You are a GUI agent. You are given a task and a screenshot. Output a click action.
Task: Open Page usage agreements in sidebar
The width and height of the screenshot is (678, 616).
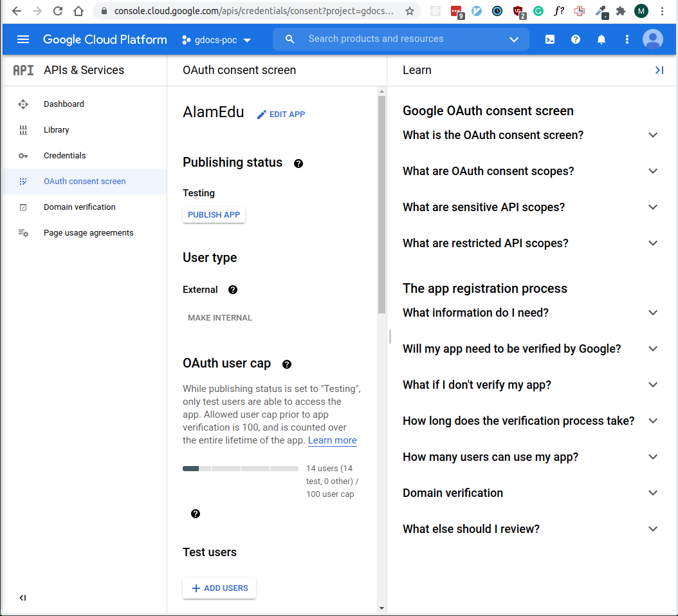84,233
